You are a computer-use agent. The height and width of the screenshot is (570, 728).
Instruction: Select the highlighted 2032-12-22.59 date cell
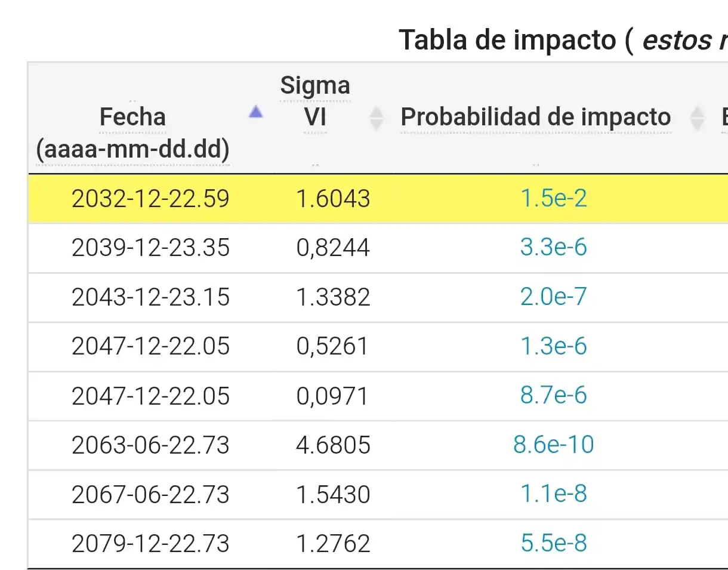[x=150, y=198]
